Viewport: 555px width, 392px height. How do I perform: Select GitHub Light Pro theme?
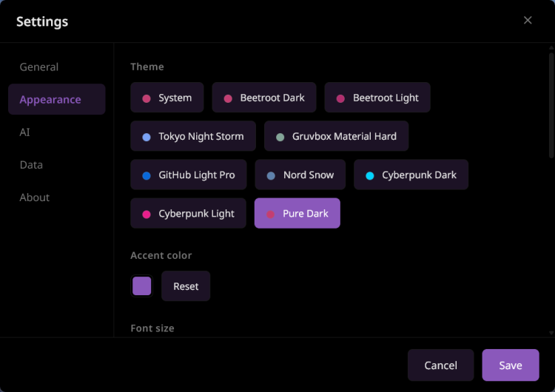tap(188, 175)
